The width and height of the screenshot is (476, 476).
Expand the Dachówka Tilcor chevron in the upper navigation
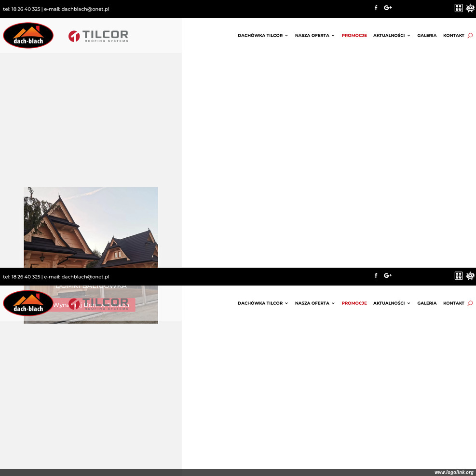click(x=286, y=36)
